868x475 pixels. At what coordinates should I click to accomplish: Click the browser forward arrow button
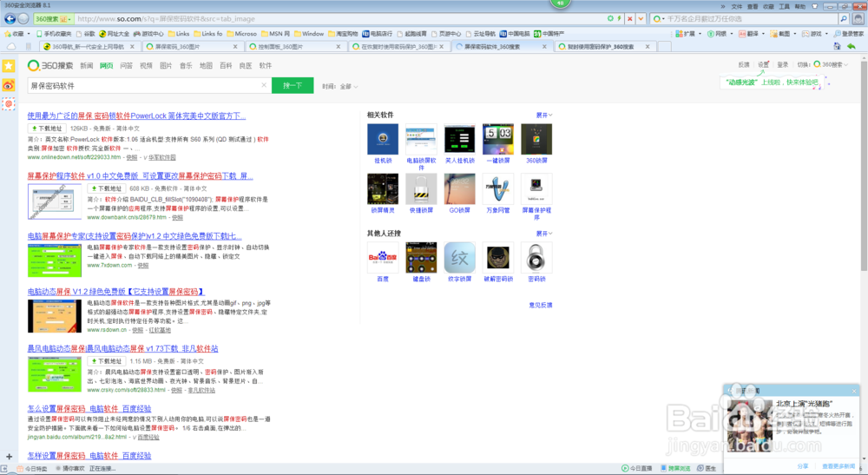pos(23,18)
